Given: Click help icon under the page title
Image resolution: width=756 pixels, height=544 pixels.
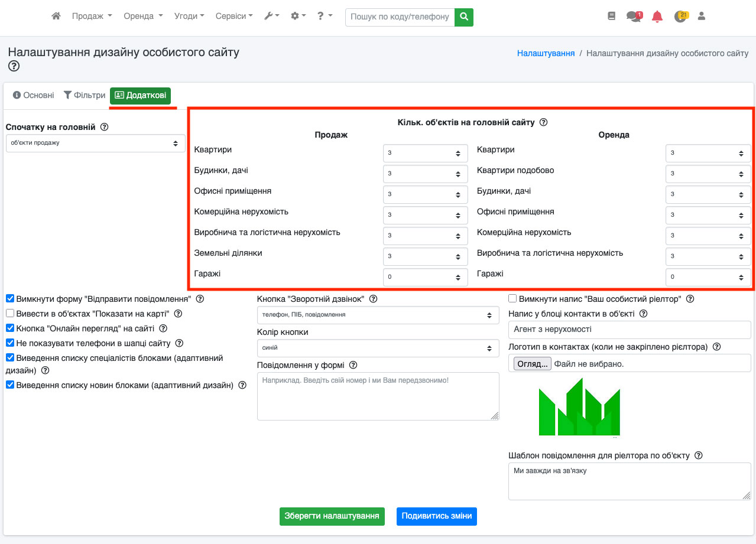Looking at the screenshot, I should point(14,66).
